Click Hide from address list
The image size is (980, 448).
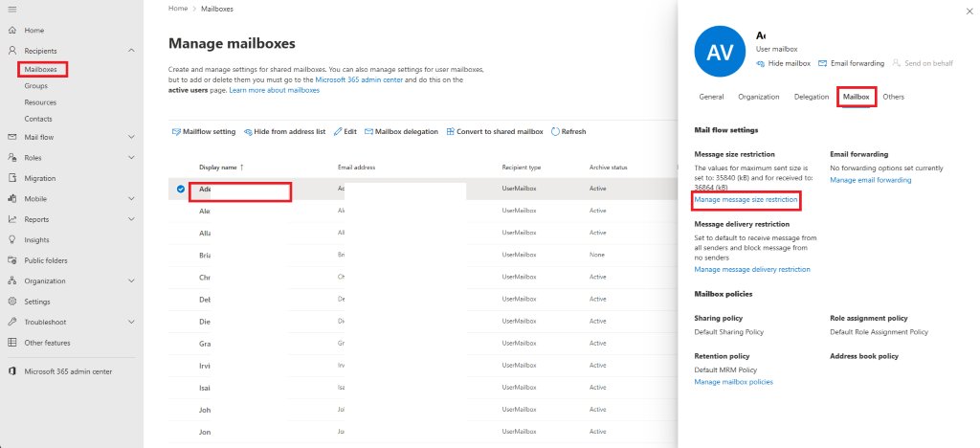point(284,132)
